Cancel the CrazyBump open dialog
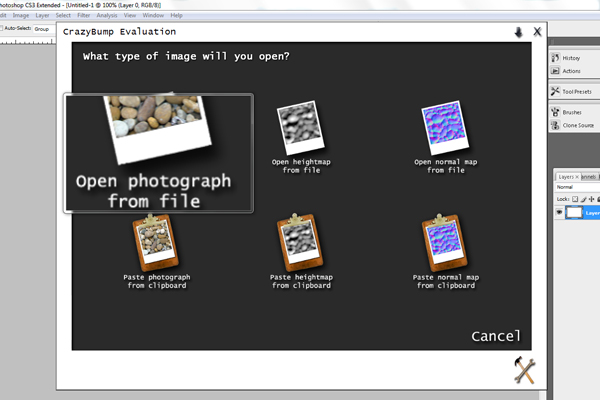 click(x=496, y=336)
